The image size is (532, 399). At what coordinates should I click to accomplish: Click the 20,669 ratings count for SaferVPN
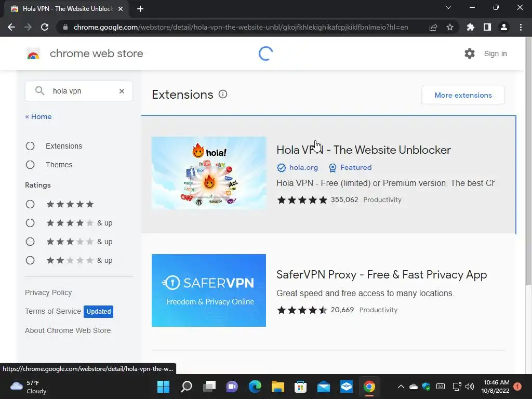(x=342, y=310)
